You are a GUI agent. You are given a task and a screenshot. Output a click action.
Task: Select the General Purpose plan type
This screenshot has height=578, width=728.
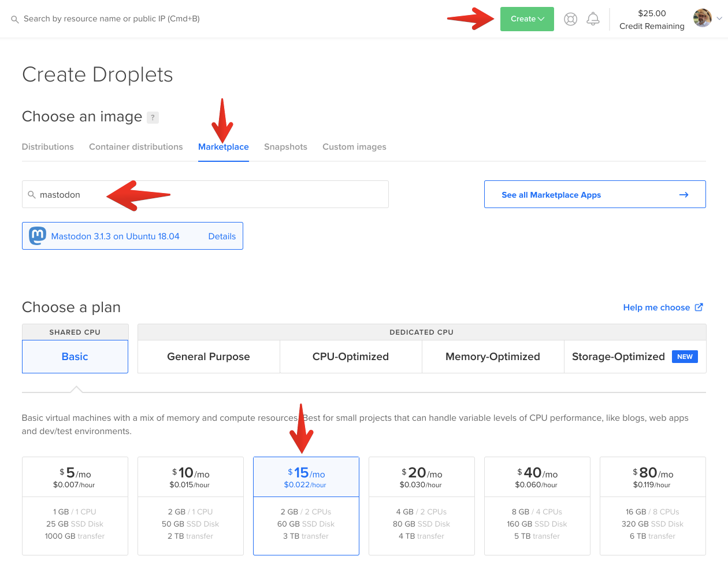pyautogui.click(x=209, y=357)
